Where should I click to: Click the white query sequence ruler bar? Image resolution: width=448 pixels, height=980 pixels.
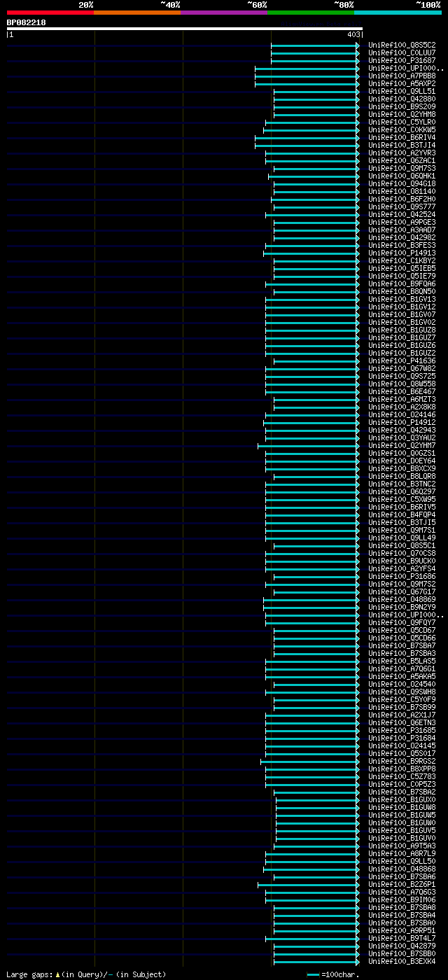185,29
